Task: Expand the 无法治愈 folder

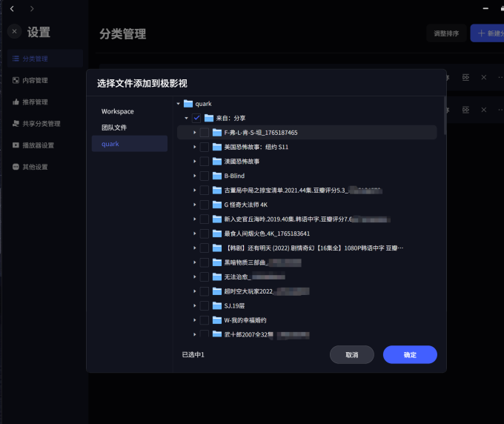Action: coord(195,277)
